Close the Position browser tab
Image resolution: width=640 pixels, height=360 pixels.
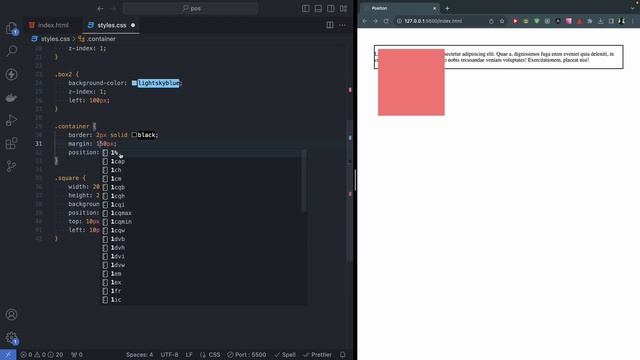click(x=434, y=8)
